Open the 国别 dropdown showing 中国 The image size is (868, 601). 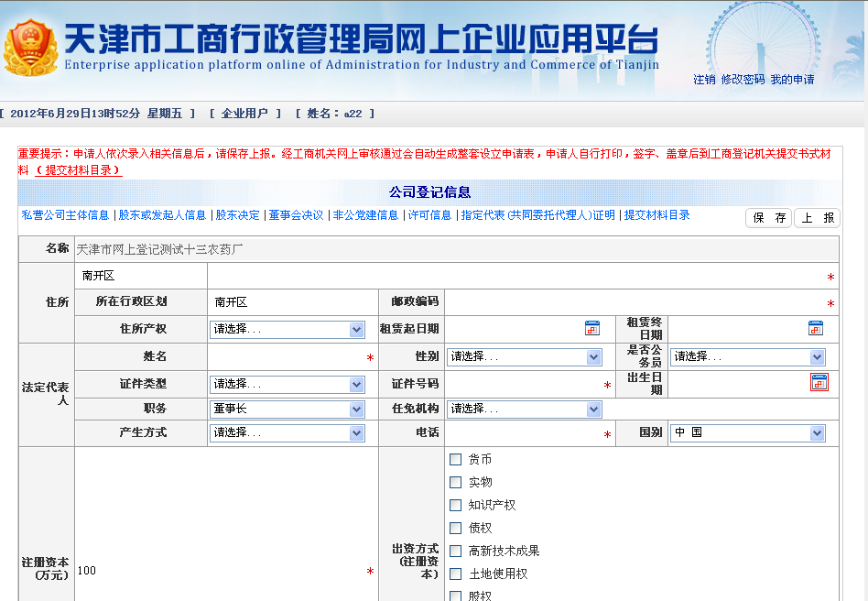pyautogui.click(x=747, y=432)
